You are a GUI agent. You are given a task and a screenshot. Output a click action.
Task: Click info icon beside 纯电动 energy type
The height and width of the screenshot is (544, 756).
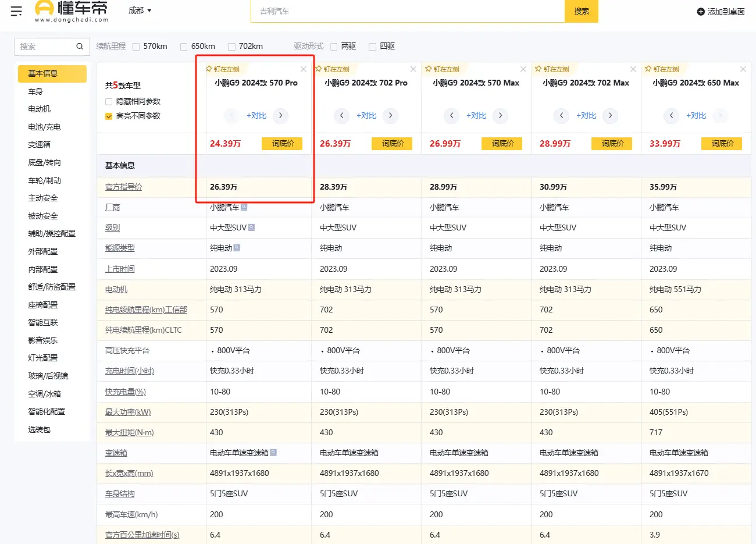pyautogui.click(x=237, y=248)
